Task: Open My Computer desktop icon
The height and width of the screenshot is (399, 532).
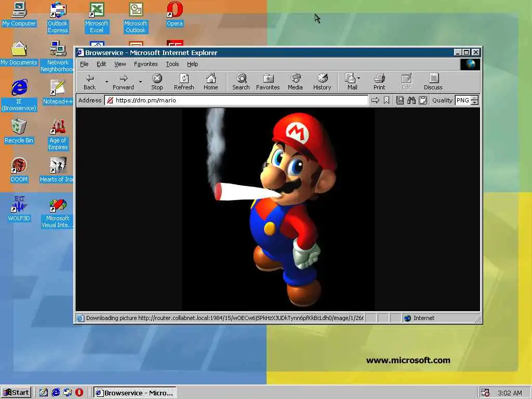Action: click(19, 14)
